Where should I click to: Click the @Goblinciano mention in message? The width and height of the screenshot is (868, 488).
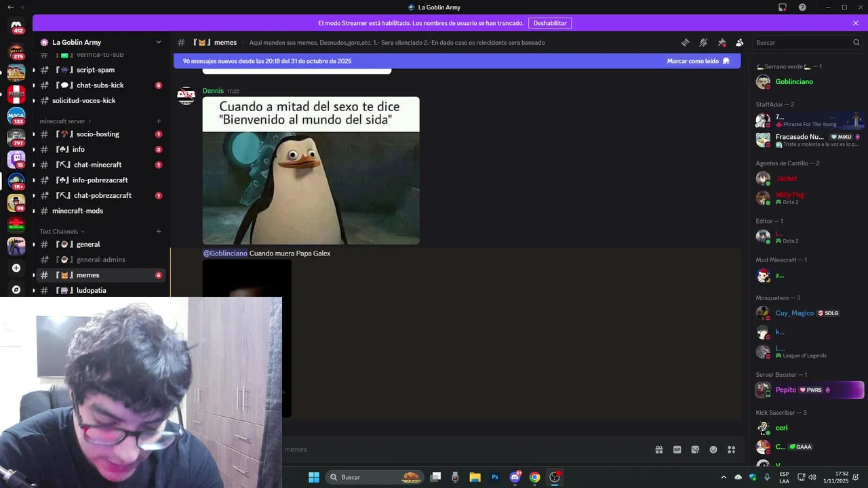[225, 253]
